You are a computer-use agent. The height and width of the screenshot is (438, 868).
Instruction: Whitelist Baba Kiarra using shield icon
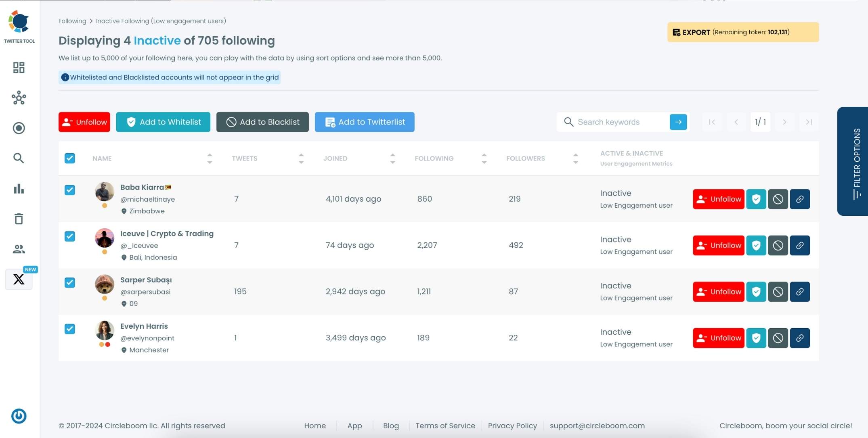756,199
